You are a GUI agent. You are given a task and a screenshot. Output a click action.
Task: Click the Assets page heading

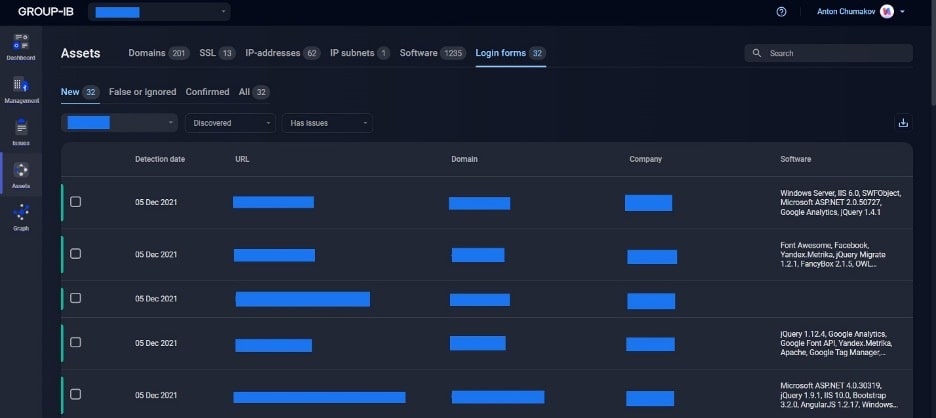tap(81, 53)
